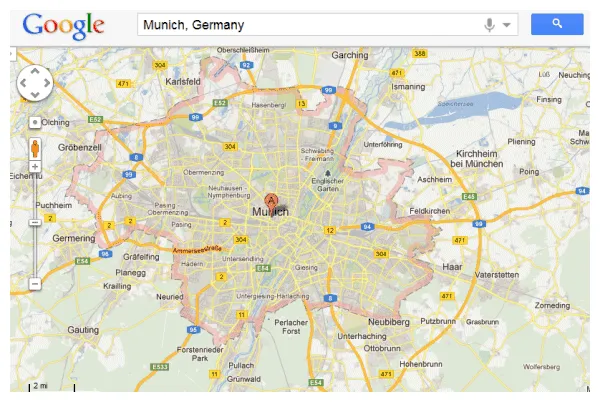Open the search options dropdown arrow
Screen dimensions: 600x402
pyautogui.click(x=507, y=25)
